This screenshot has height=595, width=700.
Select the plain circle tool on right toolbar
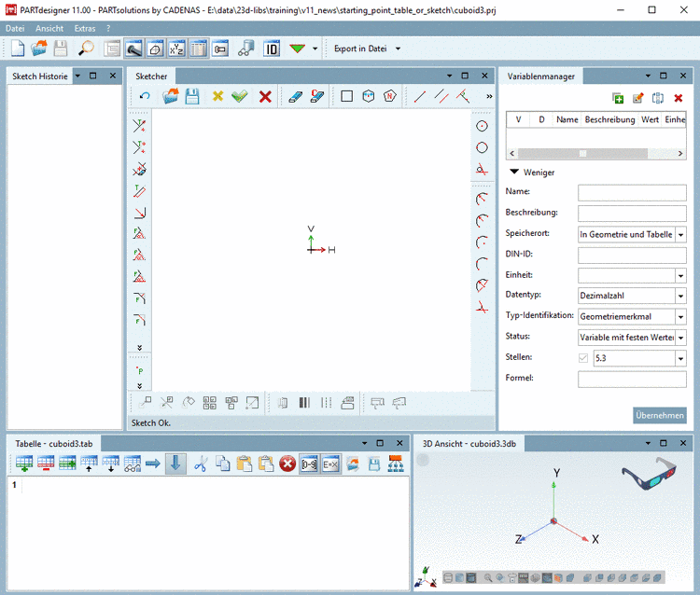[482, 147]
